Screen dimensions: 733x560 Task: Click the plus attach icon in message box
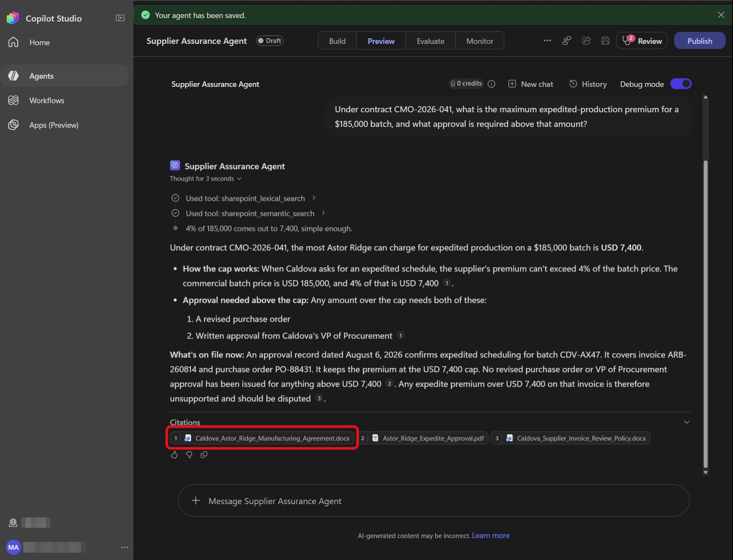coord(196,501)
